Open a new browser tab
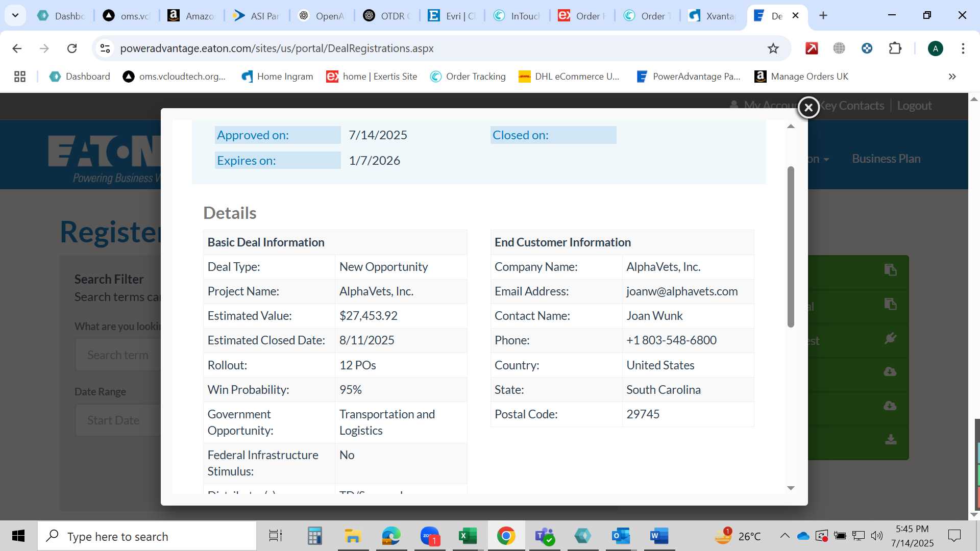Screen dimensions: 980x551 coord(823,15)
